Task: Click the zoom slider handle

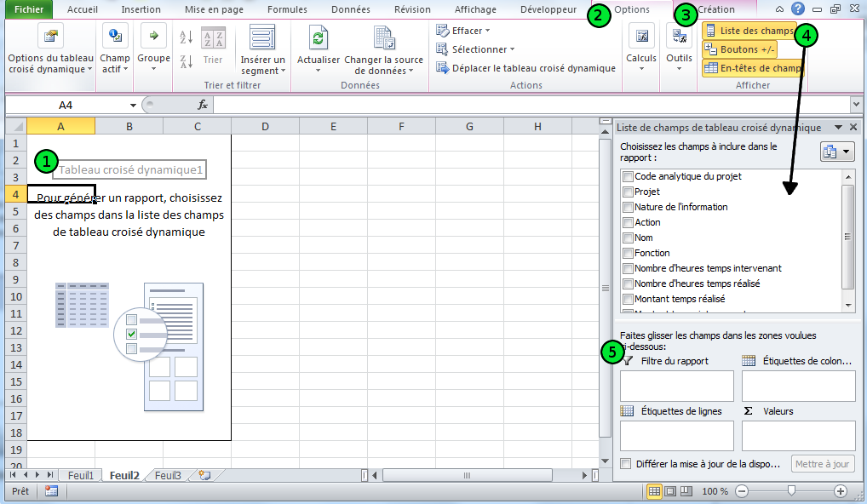Action: pyautogui.click(x=792, y=491)
